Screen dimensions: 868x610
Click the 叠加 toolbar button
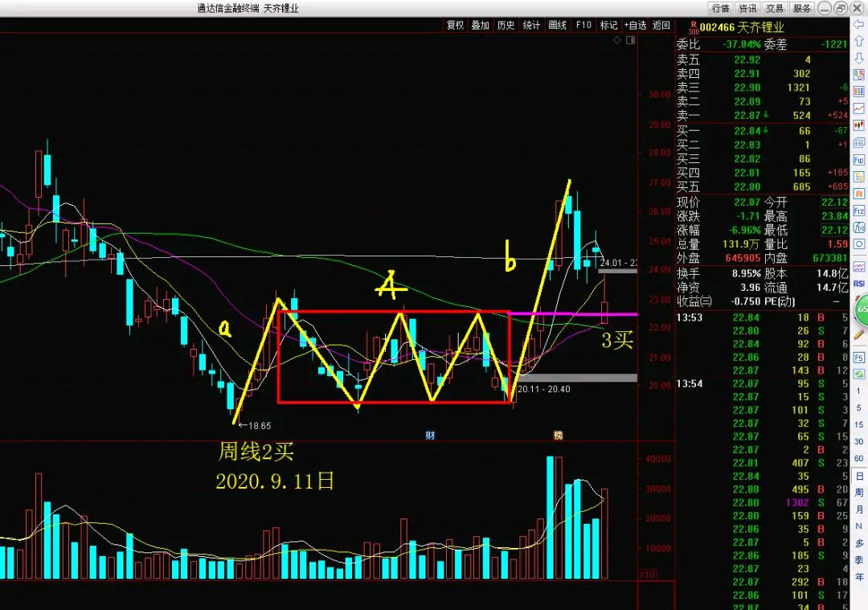coord(480,26)
